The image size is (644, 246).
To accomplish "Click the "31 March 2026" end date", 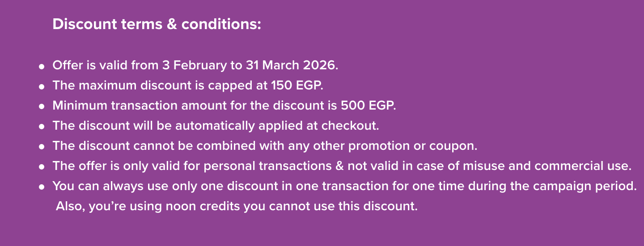I will click(292, 65).
